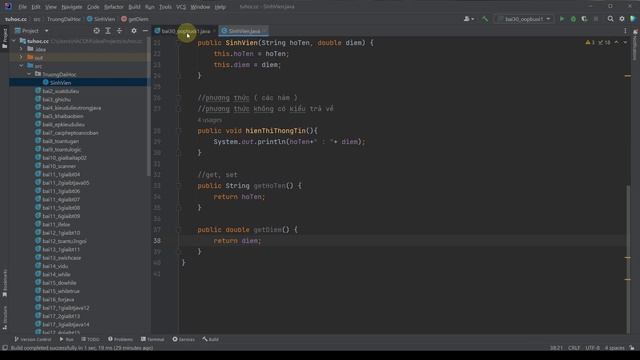The image size is (640, 360).
Task: Expand the out folder
Action: click(21, 58)
